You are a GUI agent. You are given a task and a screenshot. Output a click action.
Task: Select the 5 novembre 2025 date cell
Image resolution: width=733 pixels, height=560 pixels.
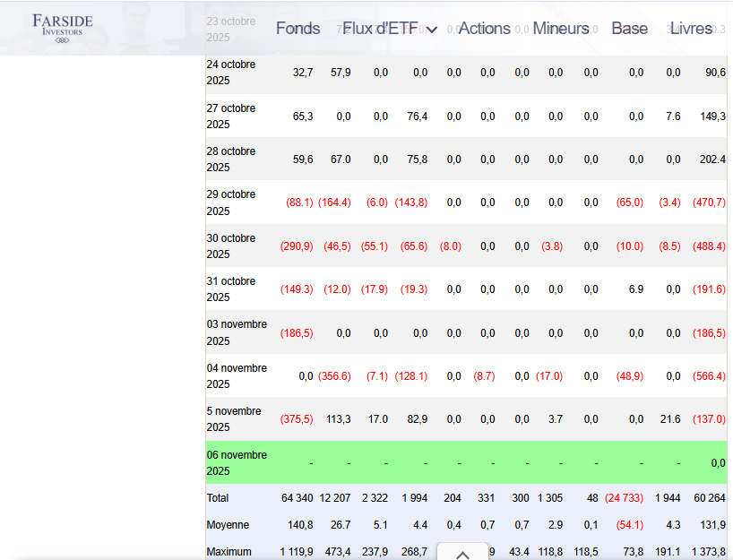(234, 418)
